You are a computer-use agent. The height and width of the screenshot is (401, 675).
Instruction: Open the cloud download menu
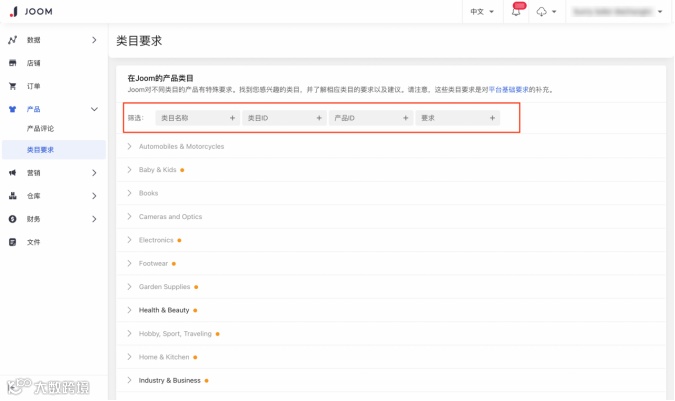click(546, 12)
